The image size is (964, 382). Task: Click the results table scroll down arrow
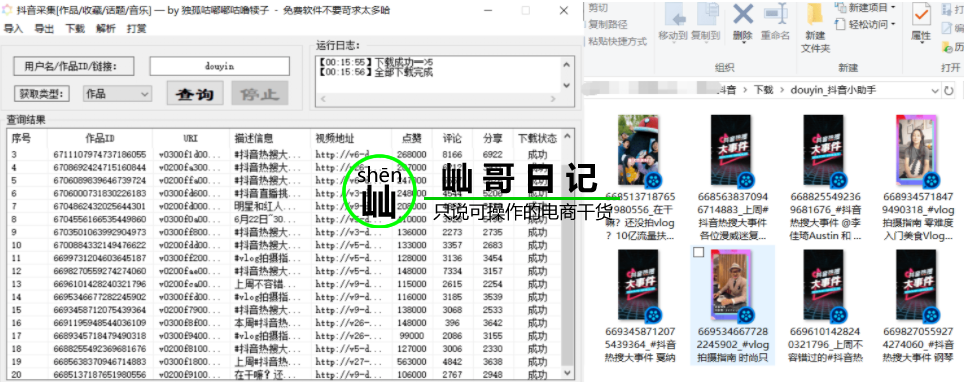coord(568,373)
